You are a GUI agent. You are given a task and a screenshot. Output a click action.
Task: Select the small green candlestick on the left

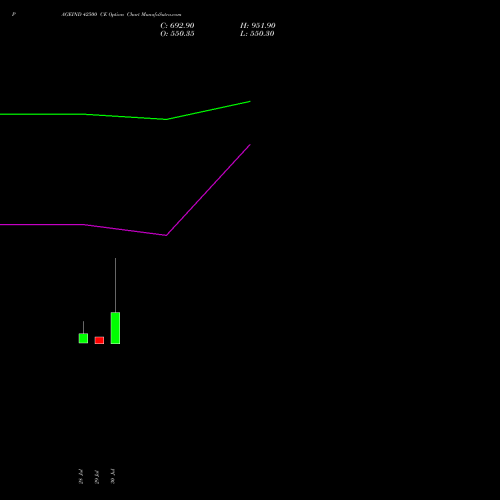[x=83, y=338]
